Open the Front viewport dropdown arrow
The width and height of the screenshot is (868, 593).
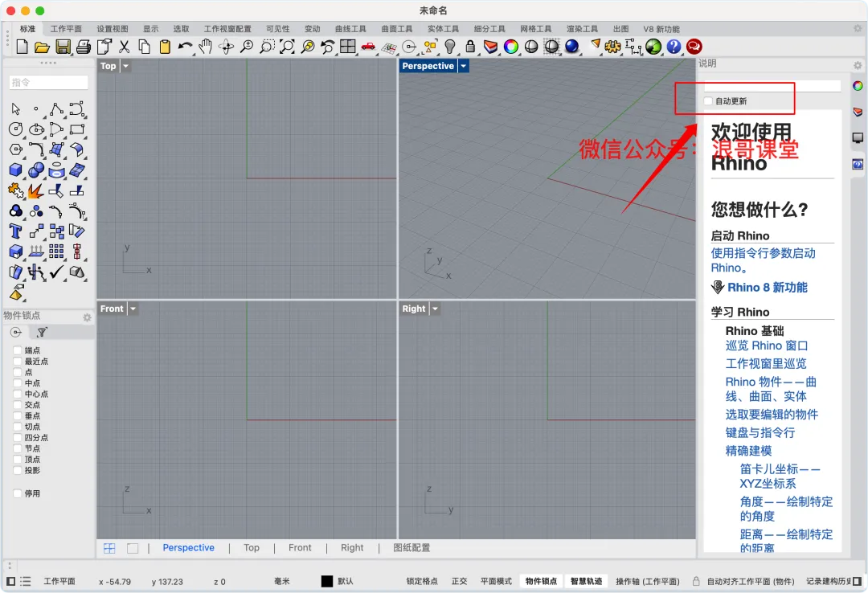(x=133, y=309)
